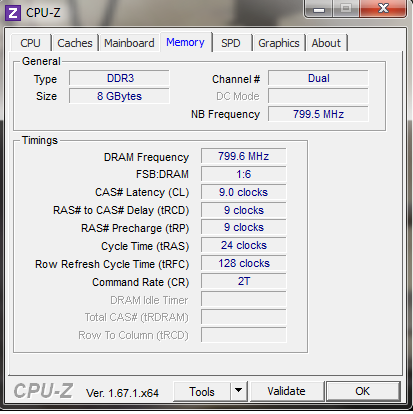Click the tRCD value of 9 clocks
The height and width of the screenshot is (414, 413).
point(244,210)
